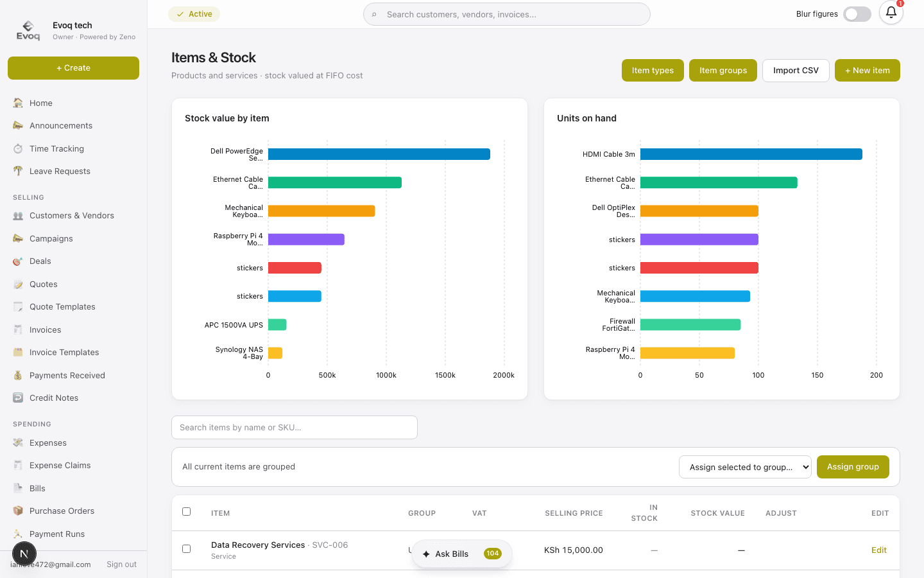Click the Expenses icon
Screen dimensions: 924x578
[18, 442]
